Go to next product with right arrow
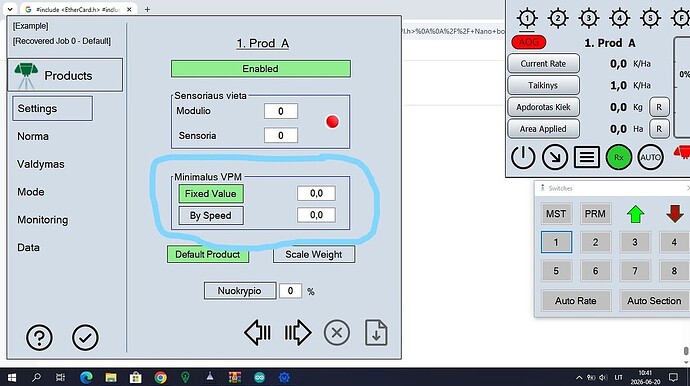The width and height of the screenshot is (690, 386). (x=298, y=332)
